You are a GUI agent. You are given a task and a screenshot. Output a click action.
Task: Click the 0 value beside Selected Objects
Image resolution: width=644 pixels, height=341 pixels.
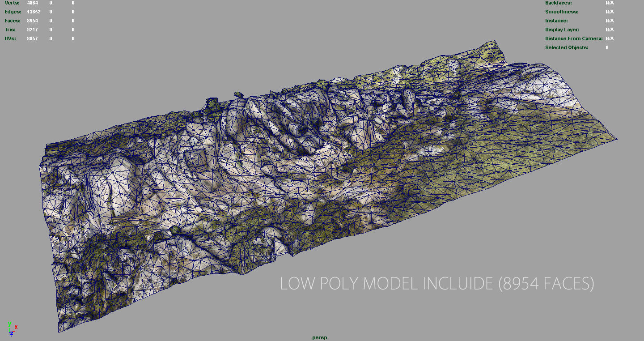(x=607, y=47)
